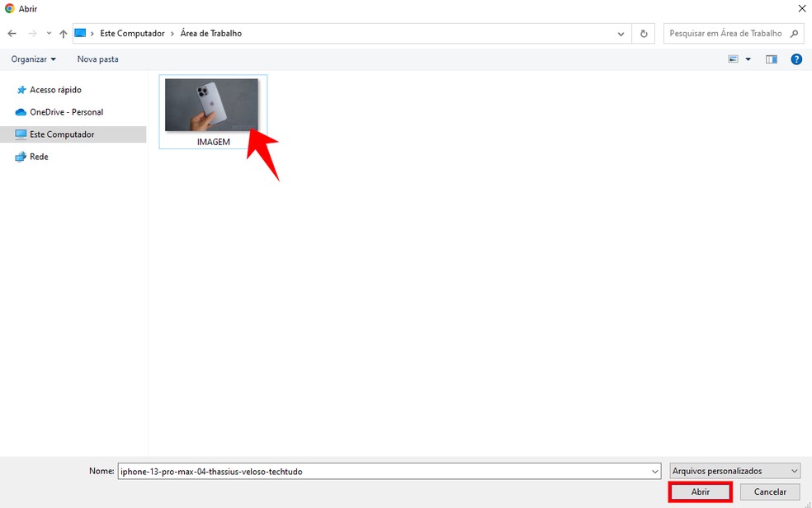
Task: Open the Arquivos personalizados file type dropdown
Action: [x=733, y=470]
